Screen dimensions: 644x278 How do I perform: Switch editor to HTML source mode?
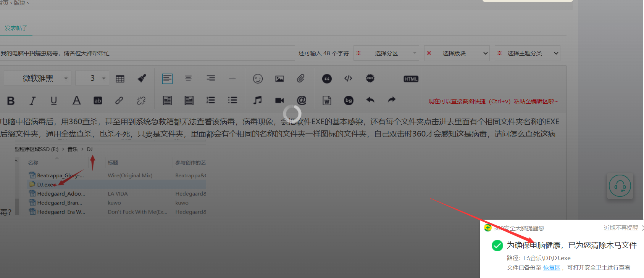coord(411,79)
